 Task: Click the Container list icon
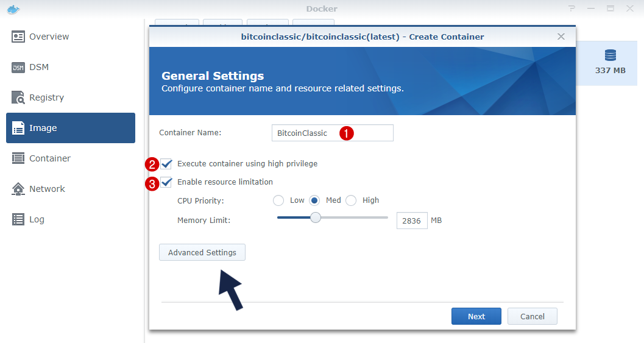point(18,158)
